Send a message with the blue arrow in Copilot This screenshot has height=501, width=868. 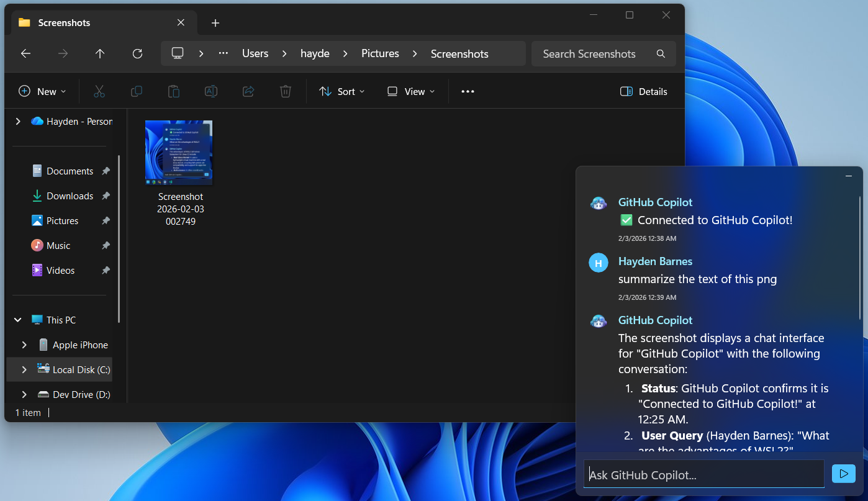(x=843, y=473)
